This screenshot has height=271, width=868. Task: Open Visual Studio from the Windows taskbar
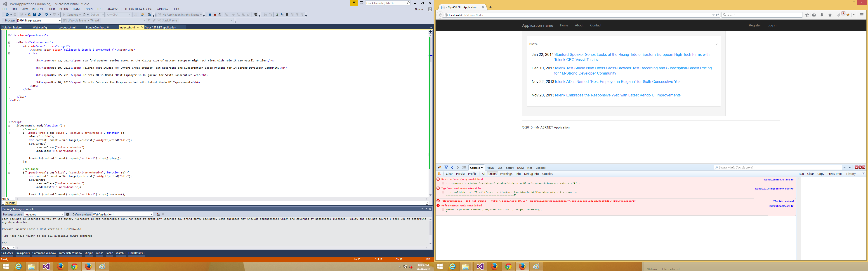point(46,267)
